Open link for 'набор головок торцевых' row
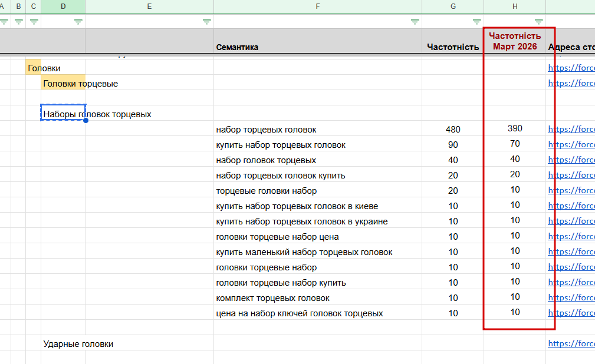595x364 pixels. tap(571, 160)
